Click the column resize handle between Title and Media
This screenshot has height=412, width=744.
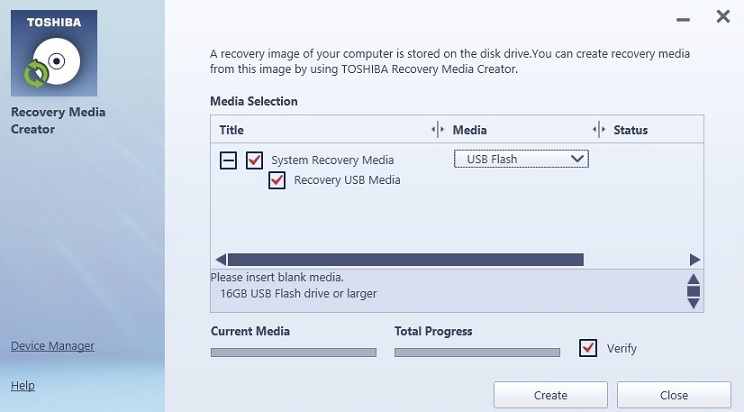pyautogui.click(x=437, y=130)
